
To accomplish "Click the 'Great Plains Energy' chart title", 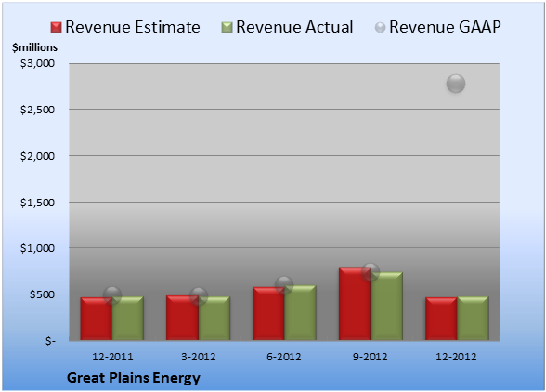I will (x=134, y=378).
